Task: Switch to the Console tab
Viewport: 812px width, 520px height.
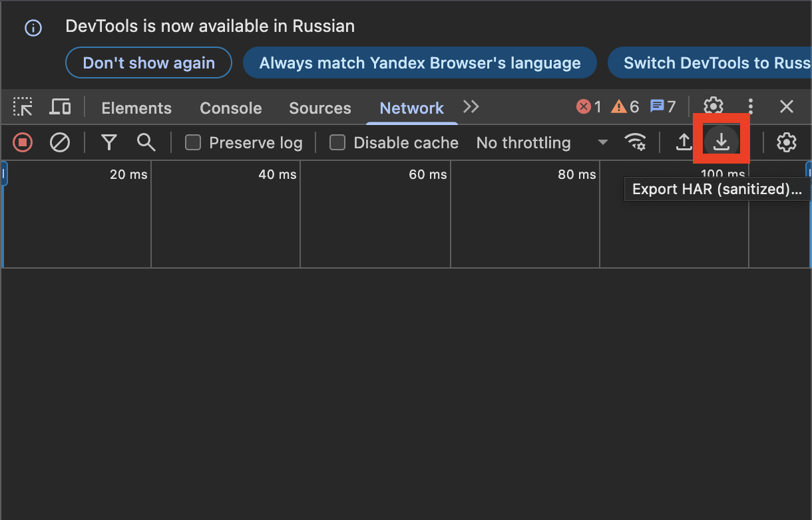Action: (230, 108)
